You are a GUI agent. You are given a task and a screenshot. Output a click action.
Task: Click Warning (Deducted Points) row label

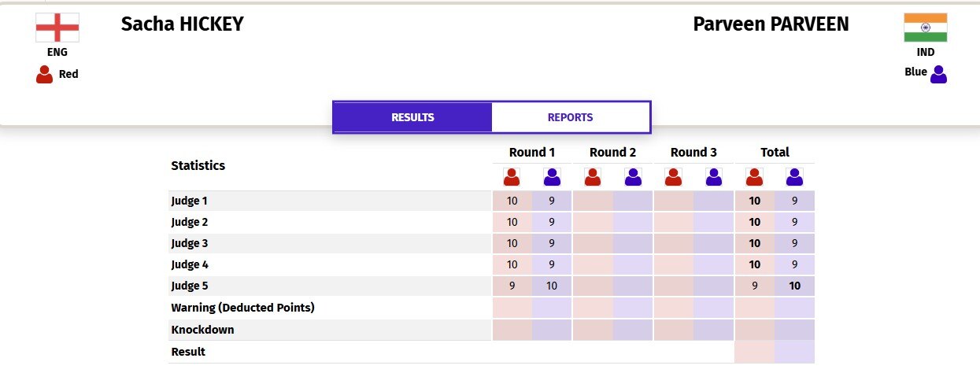[x=242, y=308]
